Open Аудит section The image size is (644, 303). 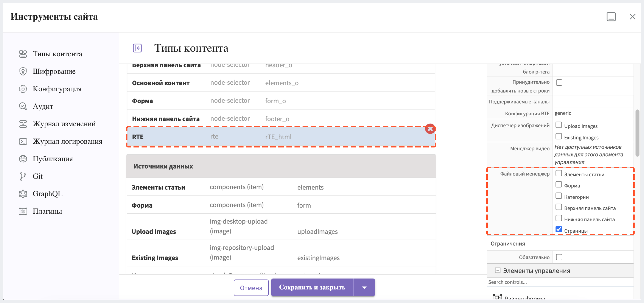pos(43,106)
